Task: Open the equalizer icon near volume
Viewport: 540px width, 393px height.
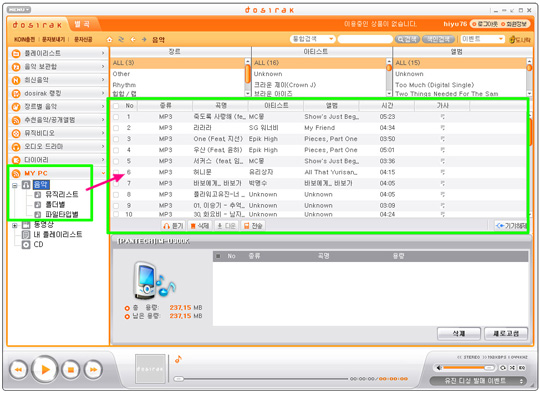Action: pyautogui.click(x=522, y=368)
